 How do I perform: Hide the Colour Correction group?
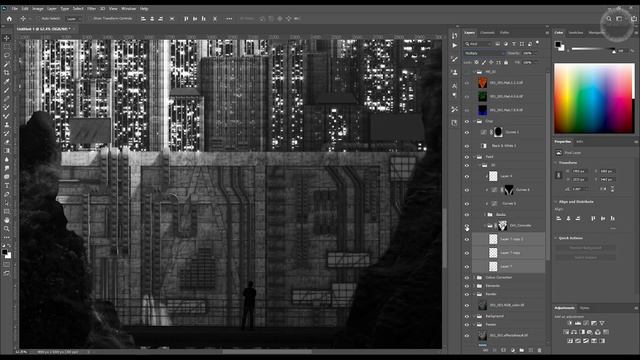[467, 278]
